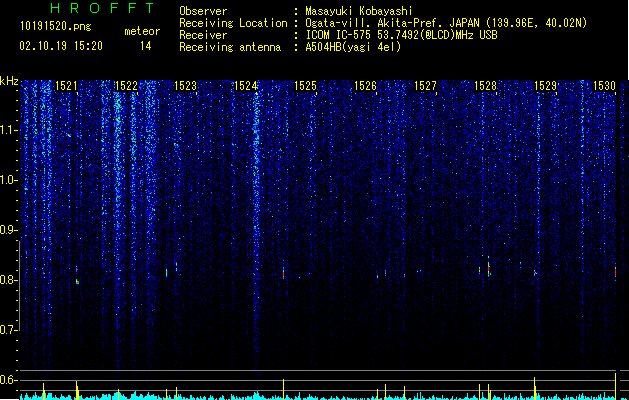Screen dimensions: 629x400
Task: Click the 0.8 kHz axis label
Action: tap(9, 280)
